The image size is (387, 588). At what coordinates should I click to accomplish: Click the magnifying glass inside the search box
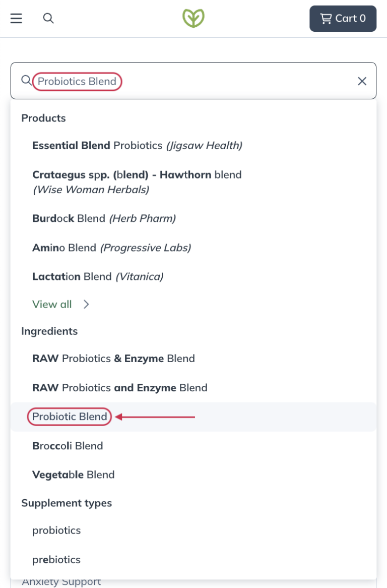pyautogui.click(x=26, y=81)
